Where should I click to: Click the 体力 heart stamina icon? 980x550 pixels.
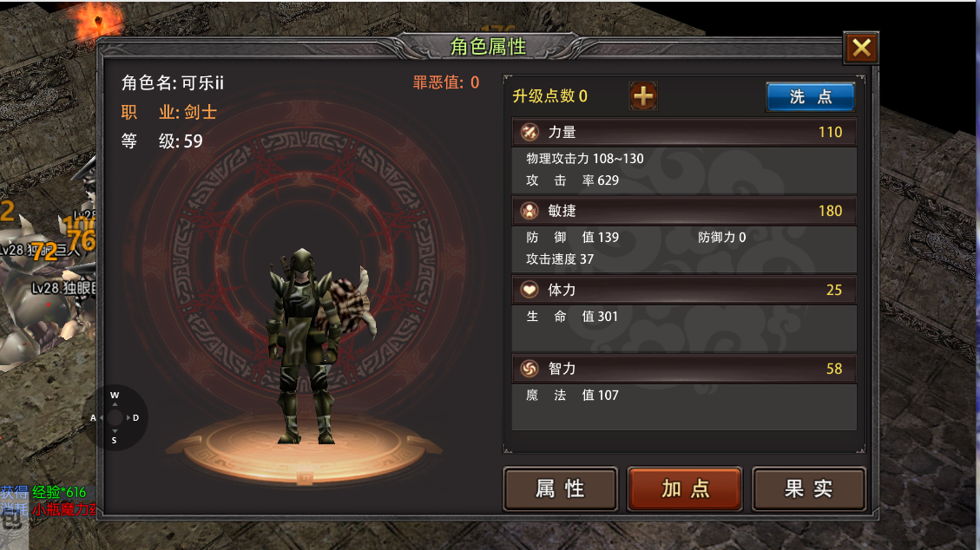[x=529, y=290]
